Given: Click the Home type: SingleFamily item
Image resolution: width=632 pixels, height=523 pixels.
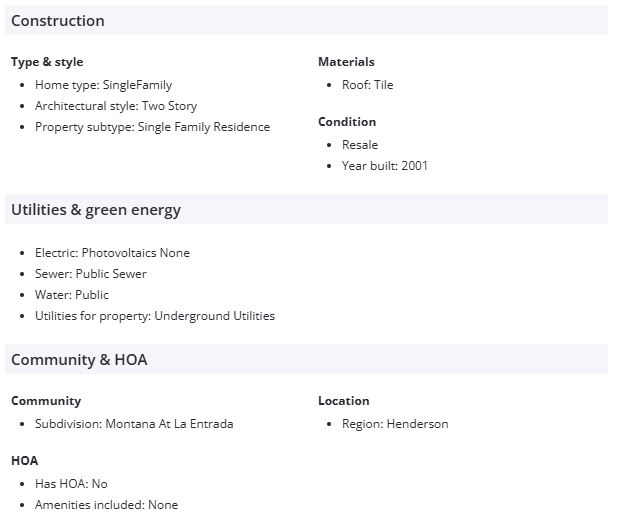Looking at the screenshot, I should 103,85.
